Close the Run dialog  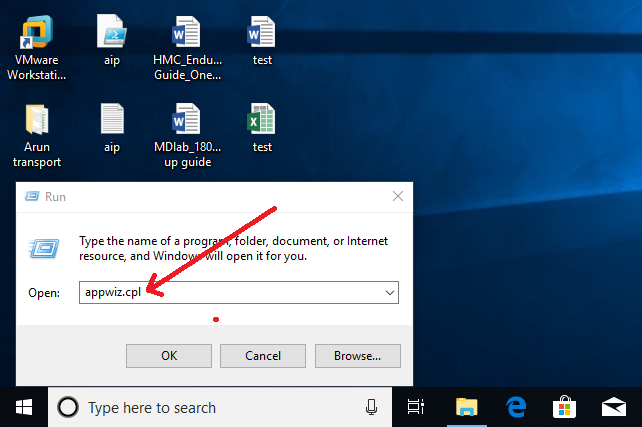point(398,196)
